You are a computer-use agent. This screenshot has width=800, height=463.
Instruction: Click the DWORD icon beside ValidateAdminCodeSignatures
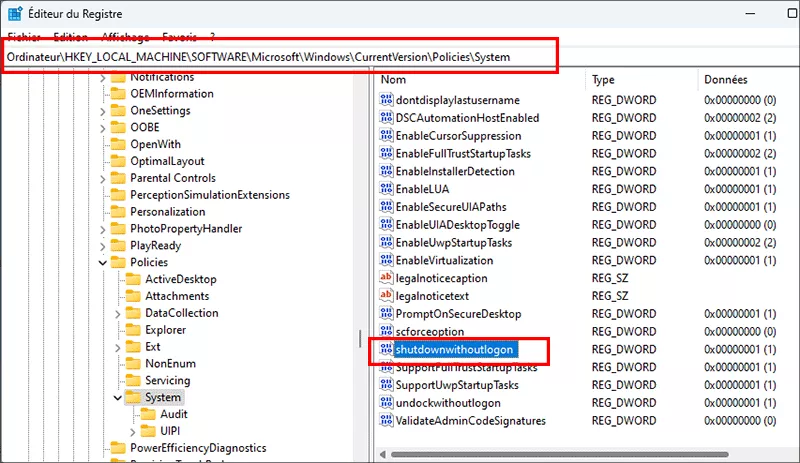click(x=387, y=421)
